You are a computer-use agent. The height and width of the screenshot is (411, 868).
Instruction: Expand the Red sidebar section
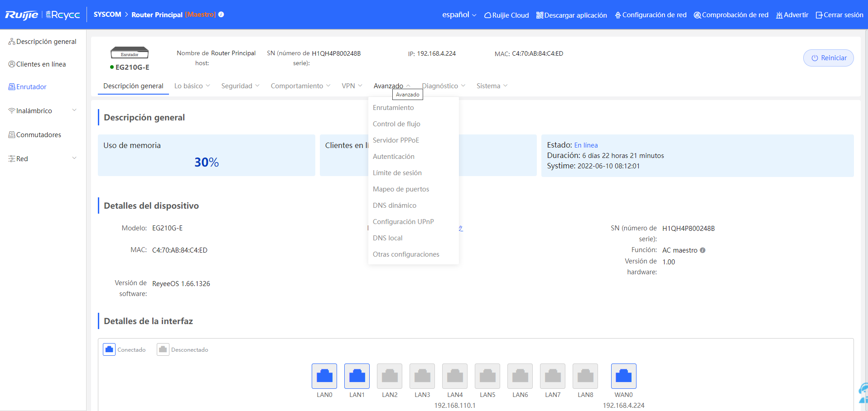pos(43,158)
